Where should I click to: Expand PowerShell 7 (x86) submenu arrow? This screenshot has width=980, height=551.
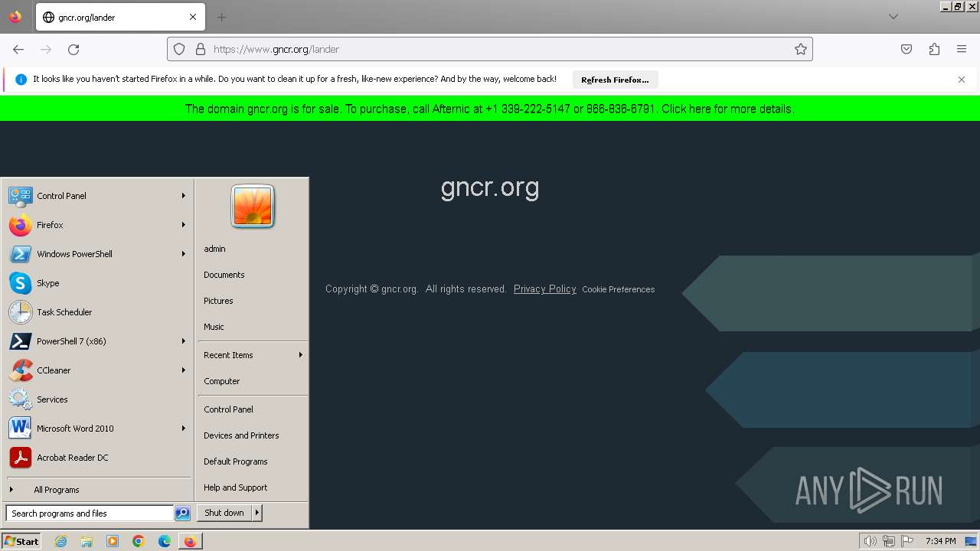click(x=184, y=341)
